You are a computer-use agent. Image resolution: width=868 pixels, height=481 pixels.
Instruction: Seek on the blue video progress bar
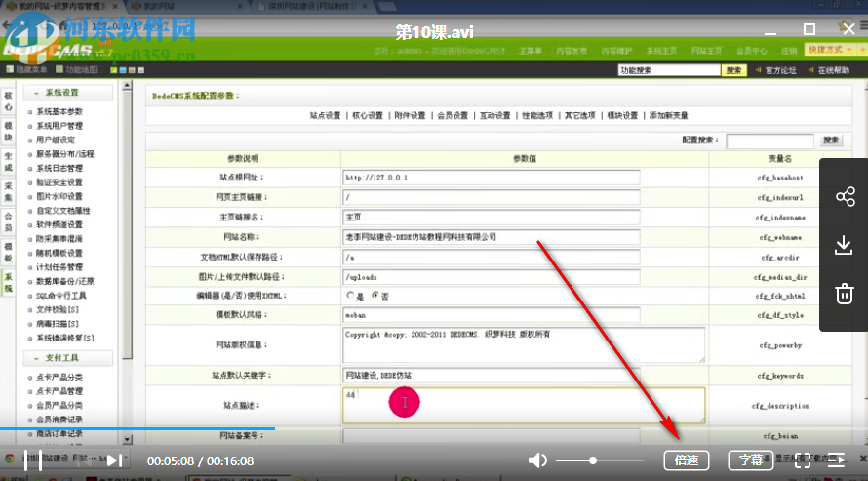138,428
